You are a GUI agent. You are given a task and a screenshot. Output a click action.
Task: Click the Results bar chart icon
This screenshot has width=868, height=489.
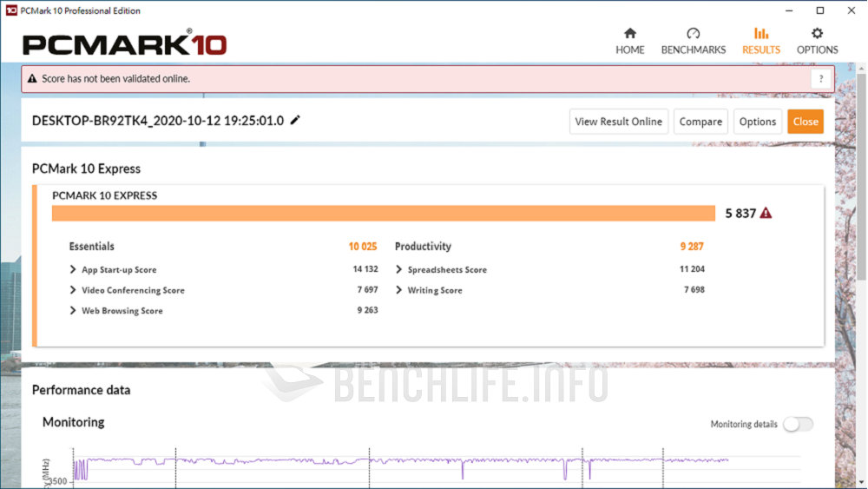(x=761, y=33)
